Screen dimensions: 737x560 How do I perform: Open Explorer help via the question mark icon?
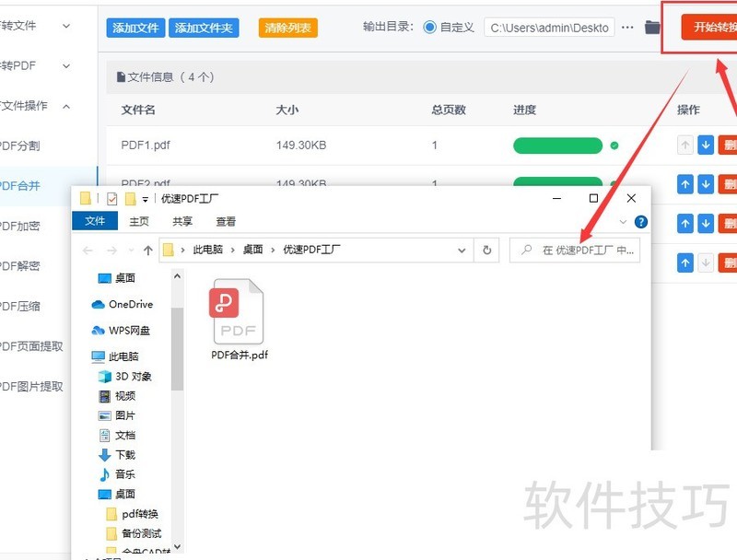[x=641, y=221]
